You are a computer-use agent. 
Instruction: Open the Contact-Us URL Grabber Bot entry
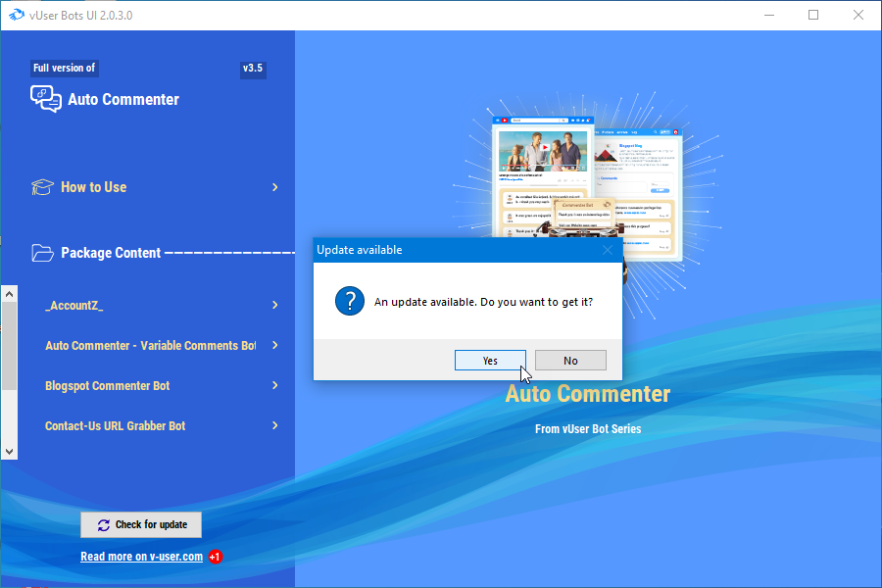pos(115,426)
